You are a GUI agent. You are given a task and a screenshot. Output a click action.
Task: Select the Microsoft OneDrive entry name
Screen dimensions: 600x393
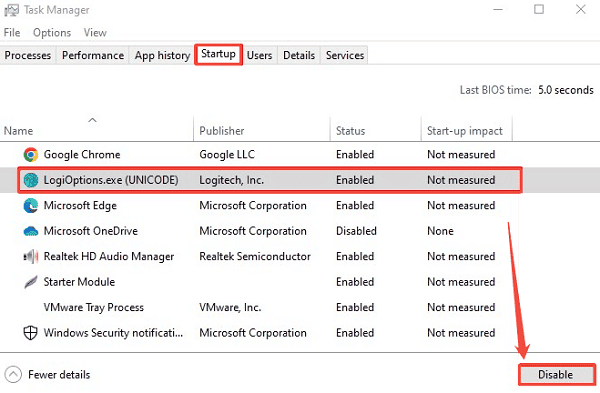point(91,231)
